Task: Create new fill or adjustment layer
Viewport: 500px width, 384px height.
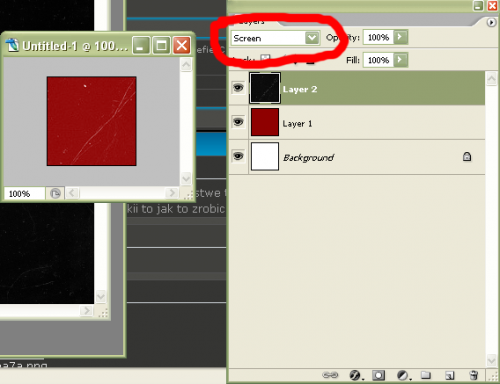Action: tap(403, 376)
